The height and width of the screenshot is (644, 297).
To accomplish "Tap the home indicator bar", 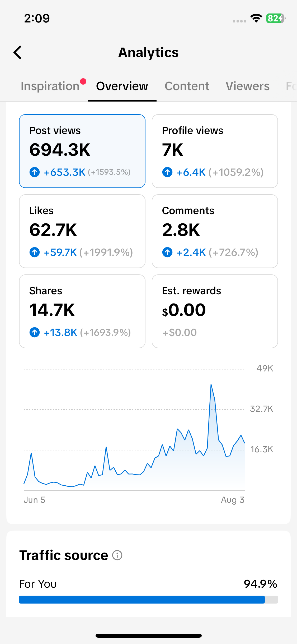I will [x=149, y=636].
